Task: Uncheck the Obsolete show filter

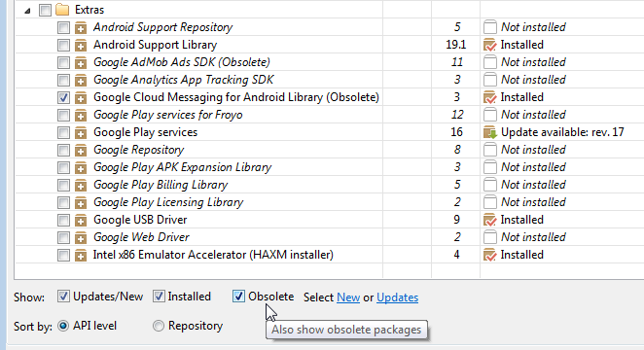Action: coord(238,297)
